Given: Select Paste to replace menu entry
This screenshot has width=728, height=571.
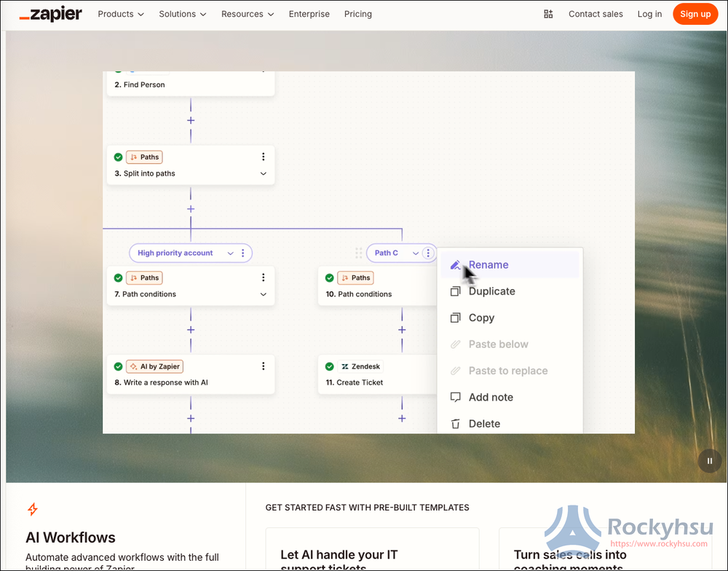Looking at the screenshot, I should pos(510,371).
